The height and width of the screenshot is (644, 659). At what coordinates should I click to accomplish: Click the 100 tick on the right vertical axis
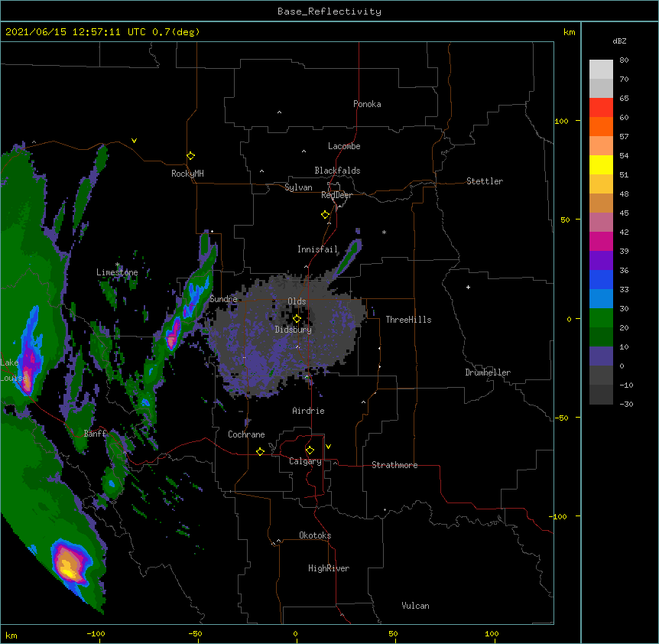pos(561,121)
